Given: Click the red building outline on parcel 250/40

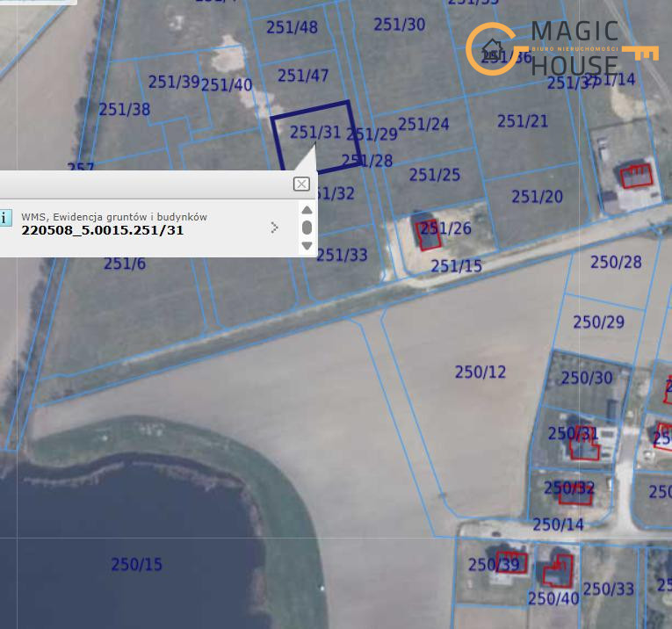Looking at the screenshot, I should click(x=557, y=571).
